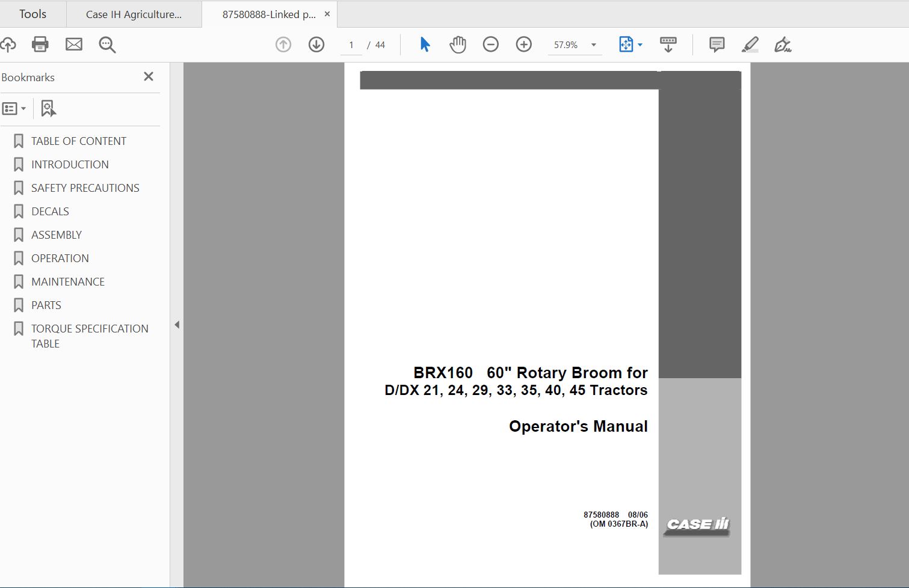Close the Bookmarks panel
Viewport: 909px width, 588px height.
149,76
